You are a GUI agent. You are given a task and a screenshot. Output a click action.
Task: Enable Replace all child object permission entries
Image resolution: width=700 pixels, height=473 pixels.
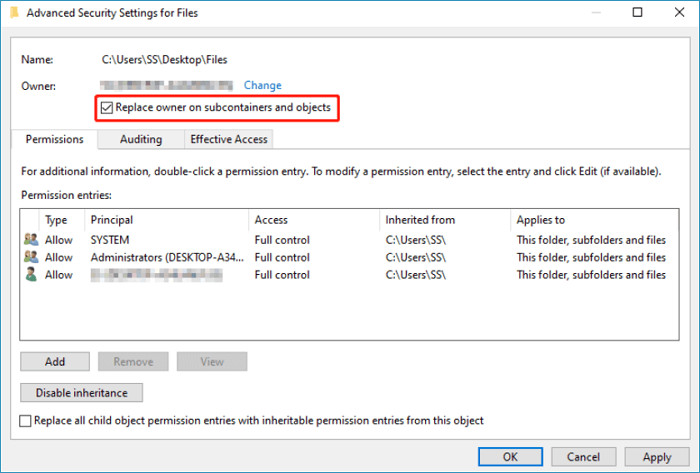tap(26, 421)
